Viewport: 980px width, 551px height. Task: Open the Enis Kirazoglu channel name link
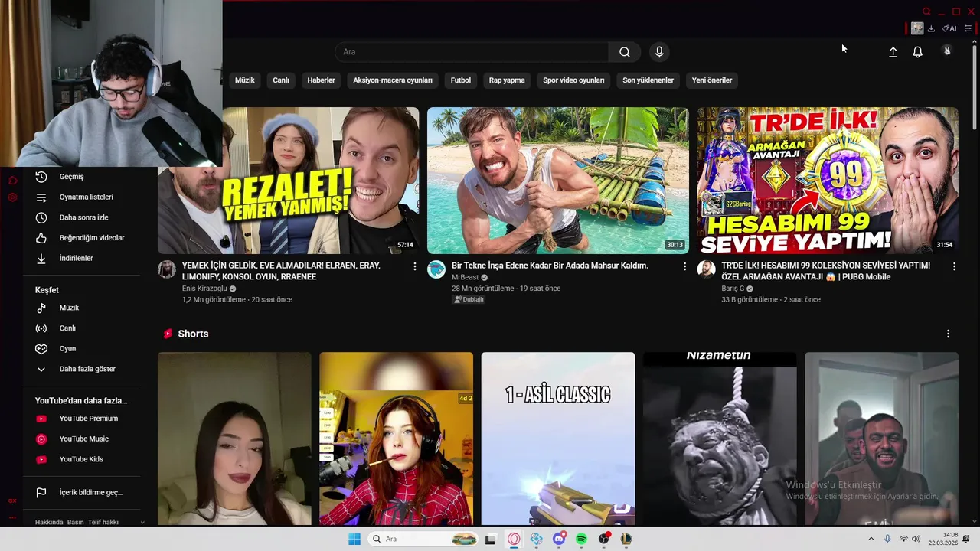(204, 289)
